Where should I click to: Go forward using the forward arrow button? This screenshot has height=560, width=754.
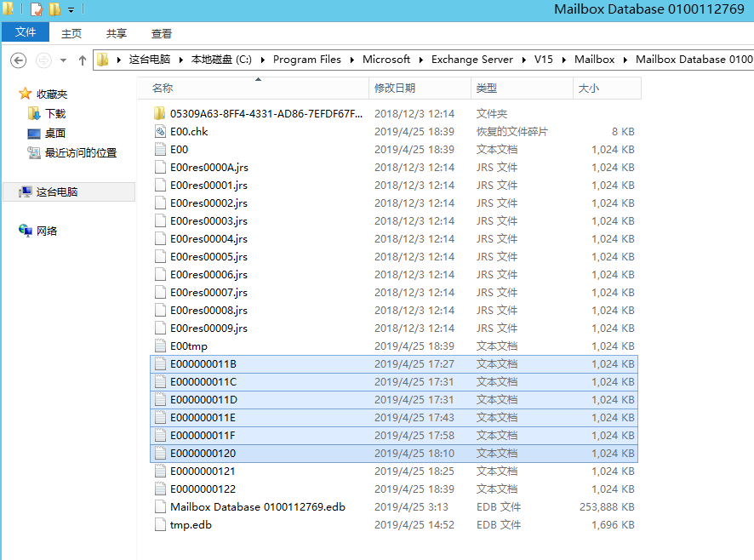[x=43, y=60]
